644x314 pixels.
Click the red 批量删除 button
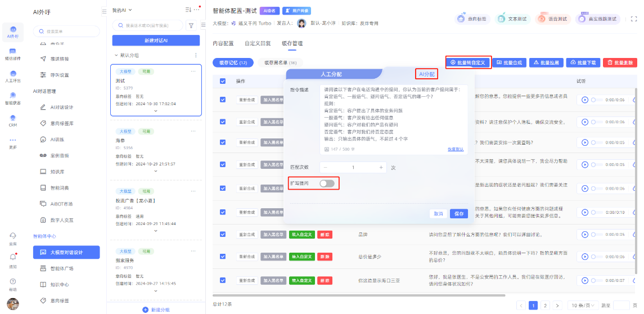(620, 62)
